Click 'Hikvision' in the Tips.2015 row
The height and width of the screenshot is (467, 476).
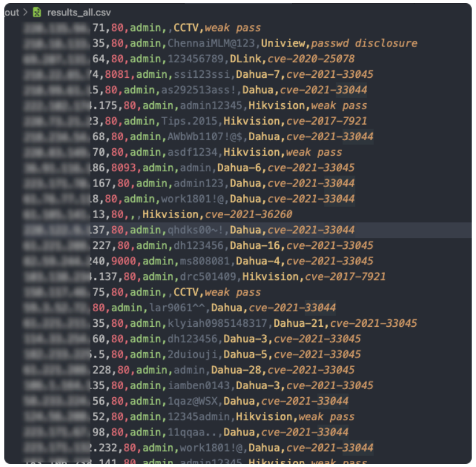[252, 121]
